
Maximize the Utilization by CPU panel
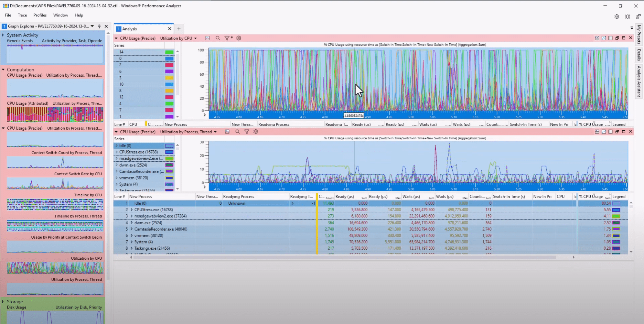tap(624, 38)
